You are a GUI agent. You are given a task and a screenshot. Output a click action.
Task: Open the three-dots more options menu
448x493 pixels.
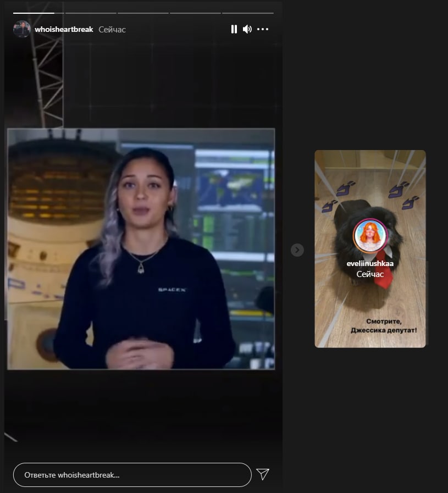[x=263, y=29]
